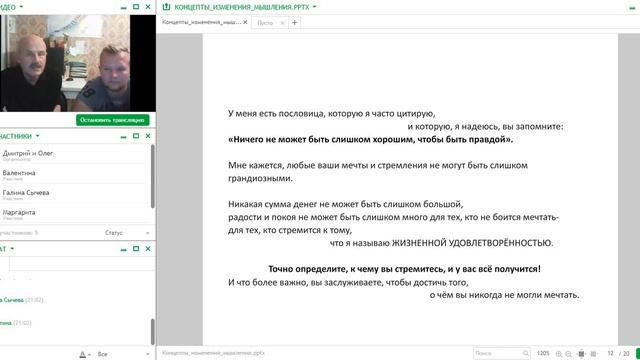640x360 pixels.
Task: Add a new document tab with plus
Action: coord(295,22)
